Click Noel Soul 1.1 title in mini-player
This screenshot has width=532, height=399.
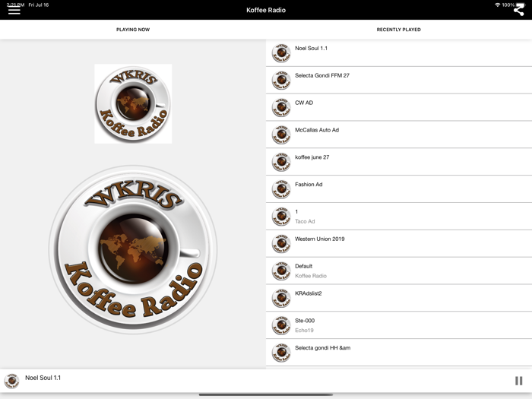[x=43, y=378]
